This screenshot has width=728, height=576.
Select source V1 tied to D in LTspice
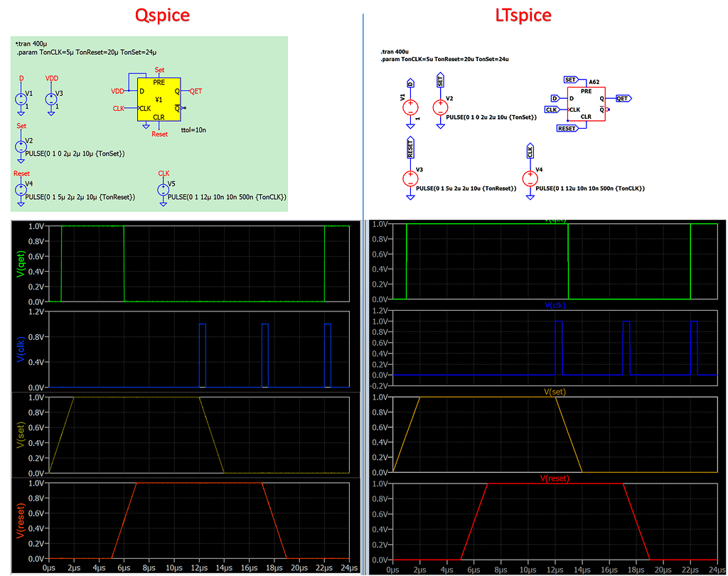click(410, 108)
